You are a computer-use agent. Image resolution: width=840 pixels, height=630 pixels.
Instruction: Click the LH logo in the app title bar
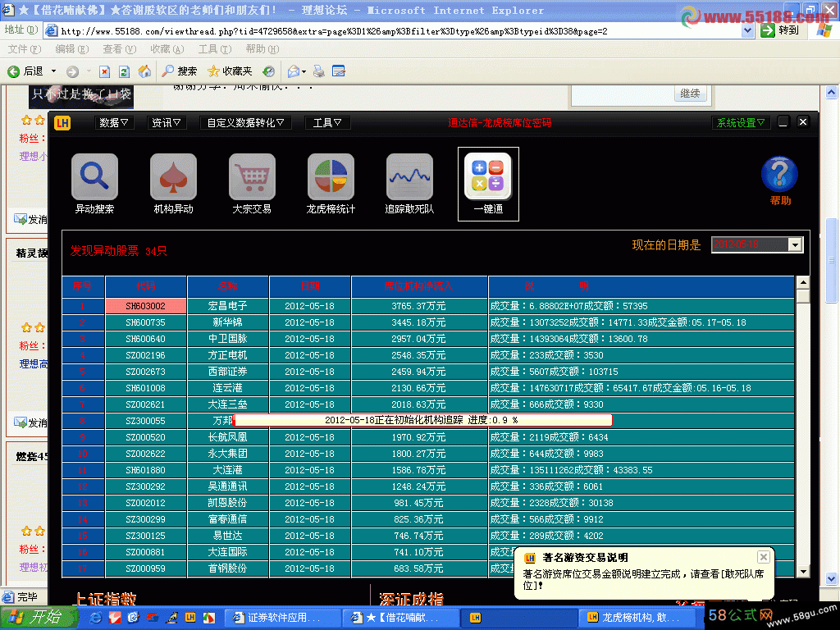(62, 123)
